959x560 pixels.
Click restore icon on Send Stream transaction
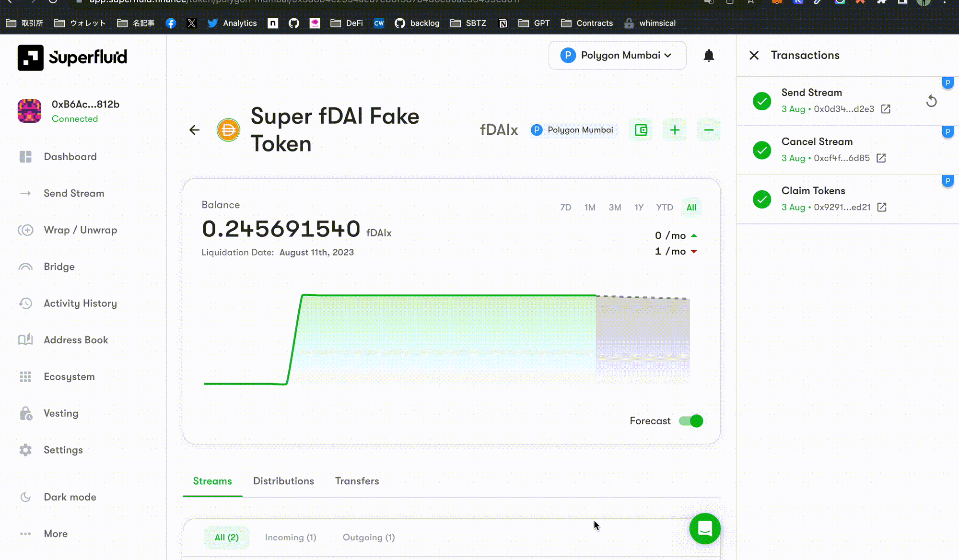pos(931,101)
